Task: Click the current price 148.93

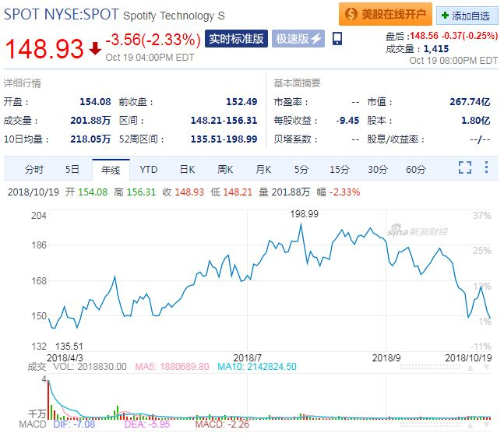Action: (x=44, y=48)
